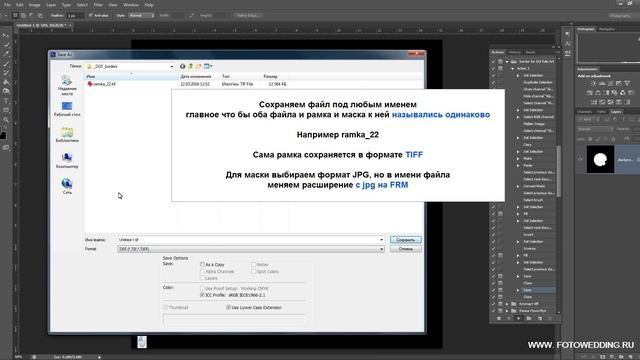Go back using Save As navigation icon
This screenshot has height=360, width=640.
182,66
